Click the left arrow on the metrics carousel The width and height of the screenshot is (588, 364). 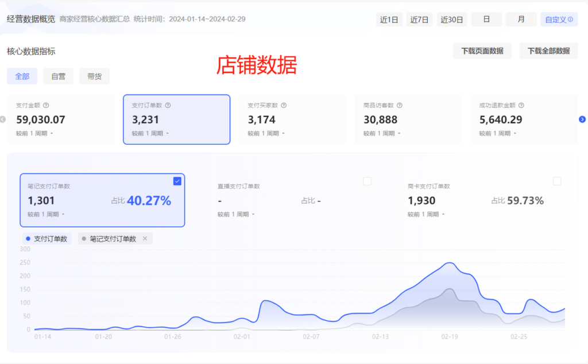pyautogui.click(x=3, y=119)
